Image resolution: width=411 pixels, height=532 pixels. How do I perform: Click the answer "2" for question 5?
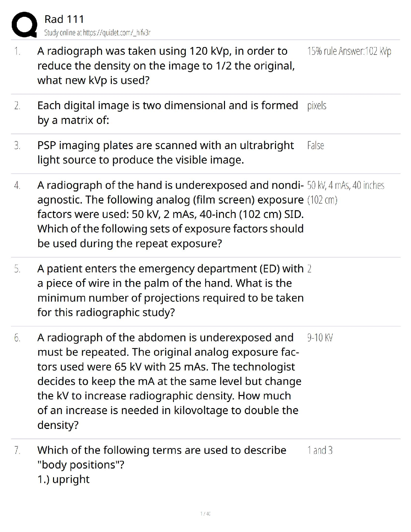pos(309,269)
